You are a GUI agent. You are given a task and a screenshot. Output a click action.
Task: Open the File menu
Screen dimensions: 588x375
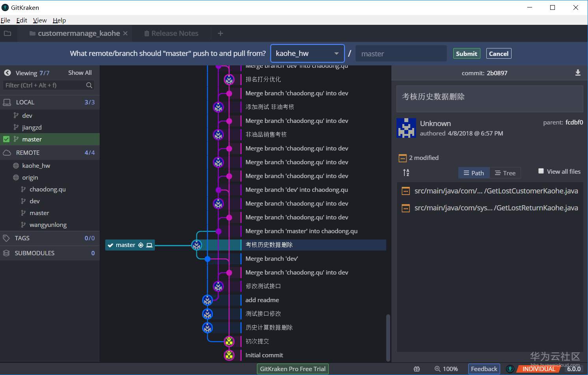tap(6, 20)
